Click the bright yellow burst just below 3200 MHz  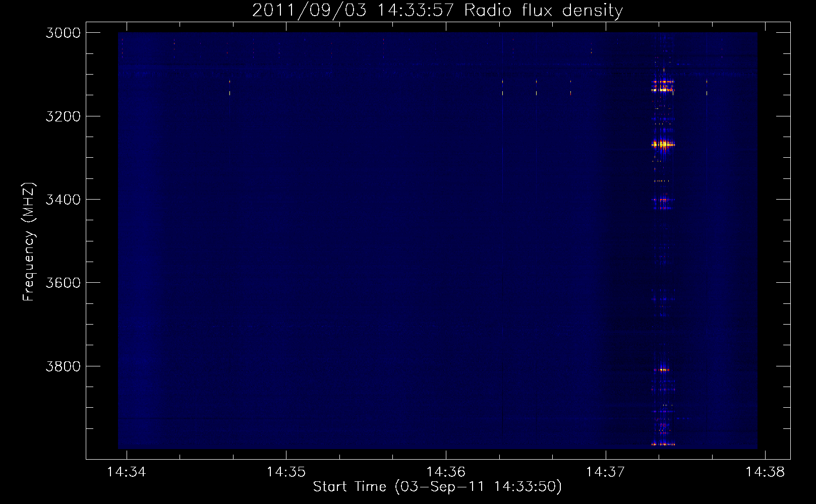[x=663, y=145]
